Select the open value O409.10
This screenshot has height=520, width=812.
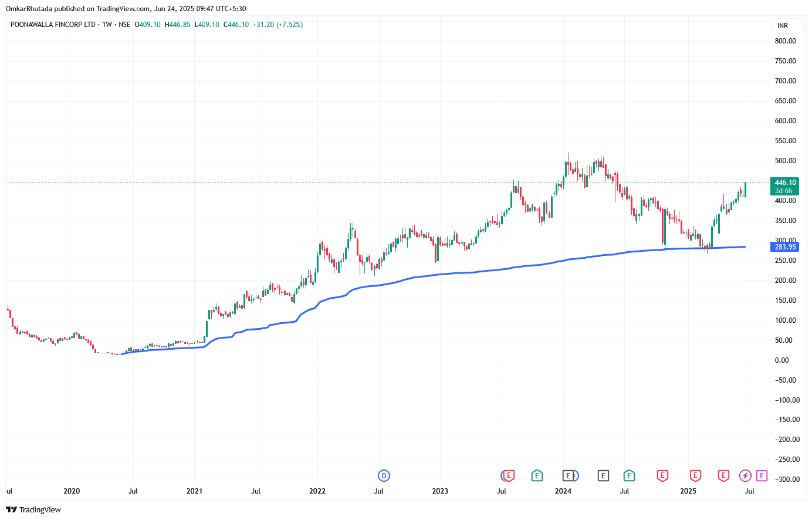click(x=148, y=25)
